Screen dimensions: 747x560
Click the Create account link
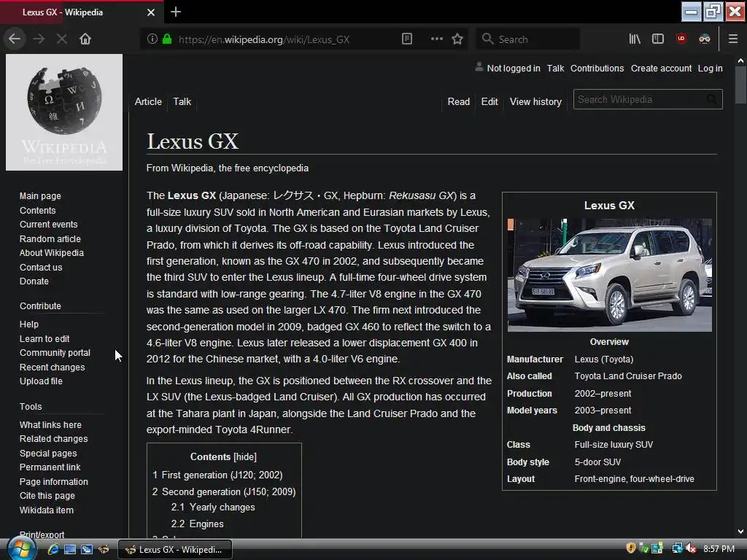pos(661,68)
